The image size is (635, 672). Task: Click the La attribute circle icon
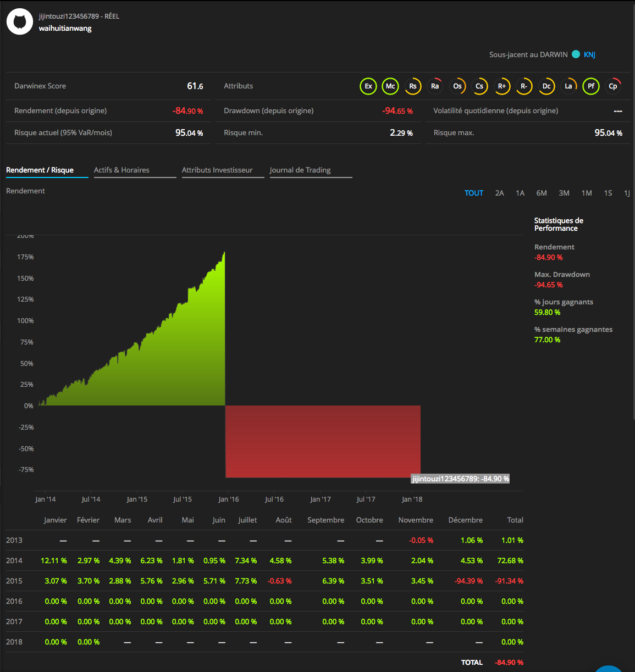[568, 86]
